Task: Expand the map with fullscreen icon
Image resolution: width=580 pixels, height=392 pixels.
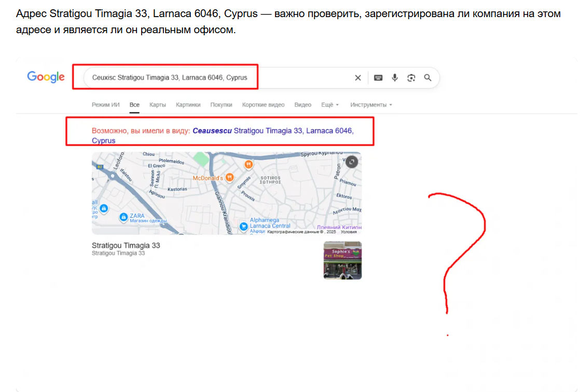Action: pos(352,162)
